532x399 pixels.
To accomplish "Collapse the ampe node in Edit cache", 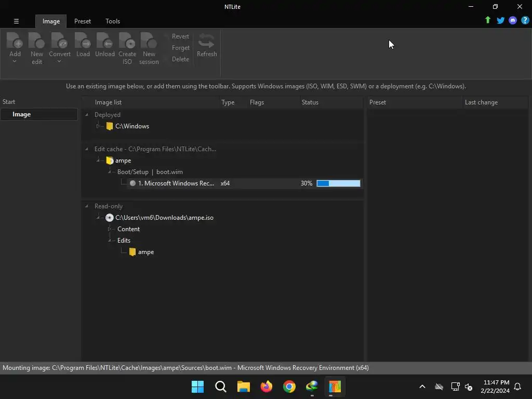I will 98,161.
